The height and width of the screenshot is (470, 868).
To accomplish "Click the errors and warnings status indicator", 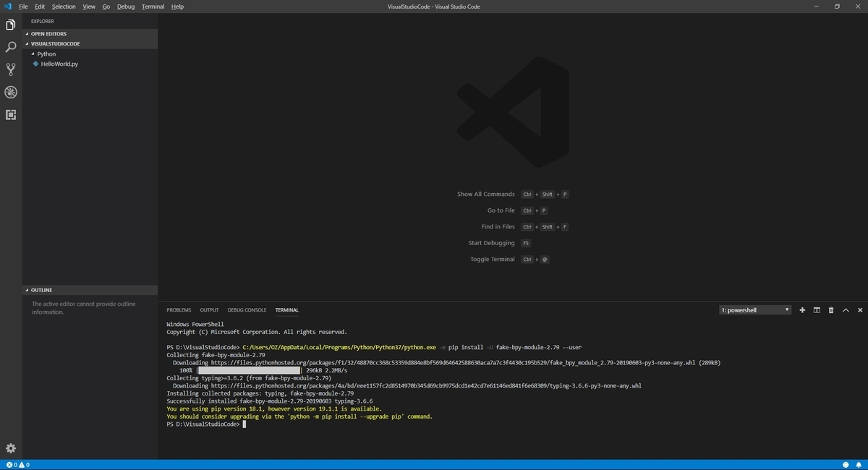I will (x=18, y=465).
